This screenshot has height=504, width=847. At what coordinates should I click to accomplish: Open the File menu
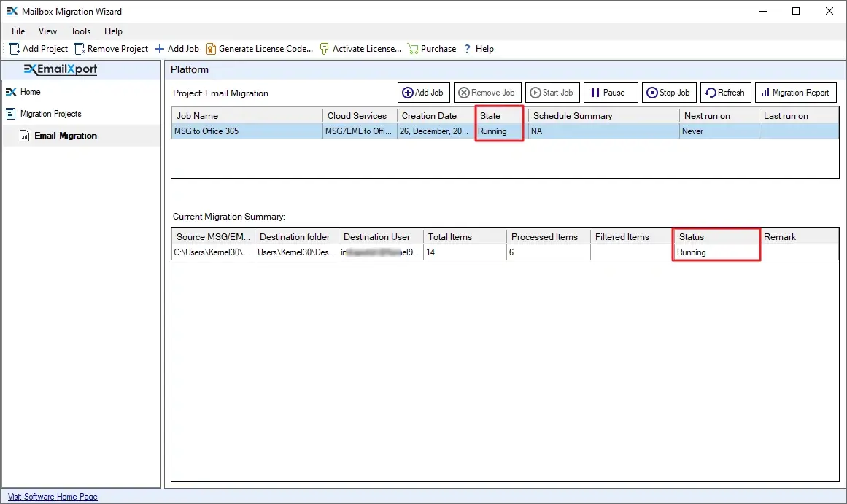click(17, 31)
